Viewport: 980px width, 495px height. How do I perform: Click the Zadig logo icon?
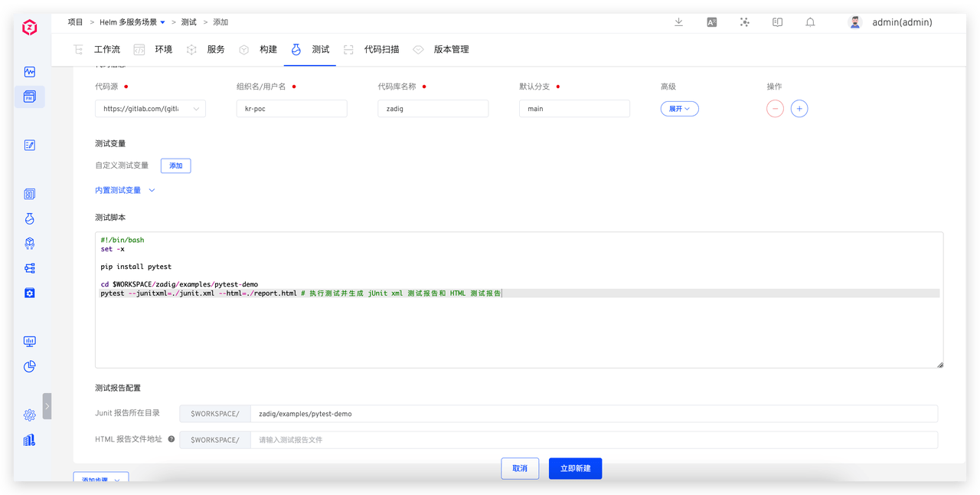pyautogui.click(x=29, y=28)
